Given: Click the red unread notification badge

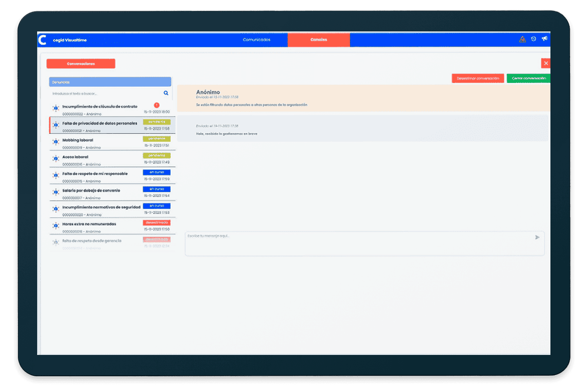Looking at the screenshot, I should pyautogui.click(x=156, y=105).
